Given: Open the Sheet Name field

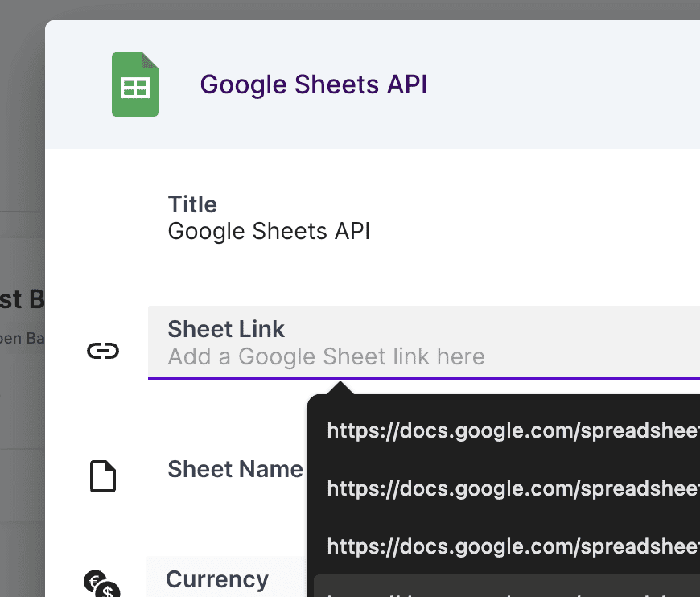Looking at the screenshot, I should (235, 469).
